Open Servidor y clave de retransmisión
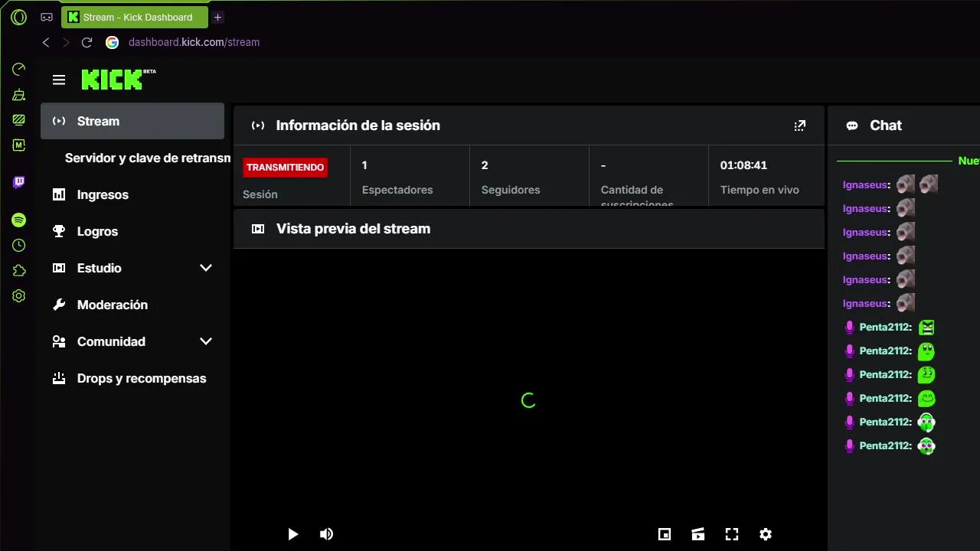The height and width of the screenshot is (551, 980). 148,158
